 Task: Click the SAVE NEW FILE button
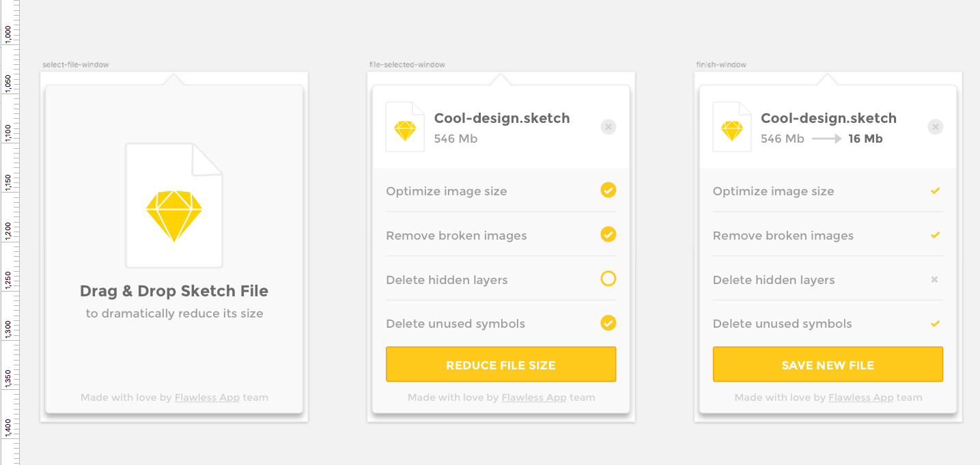(827, 365)
